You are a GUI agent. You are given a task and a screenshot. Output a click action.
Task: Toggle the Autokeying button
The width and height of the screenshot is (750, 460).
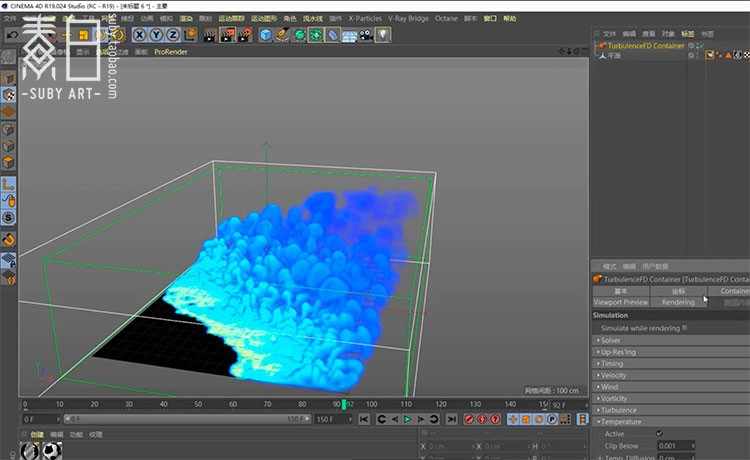click(482, 419)
